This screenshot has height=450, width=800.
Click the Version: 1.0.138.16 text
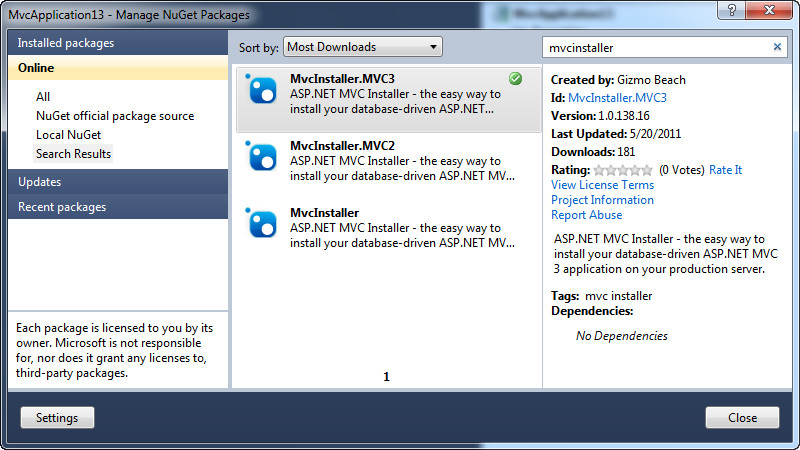[x=600, y=116]
